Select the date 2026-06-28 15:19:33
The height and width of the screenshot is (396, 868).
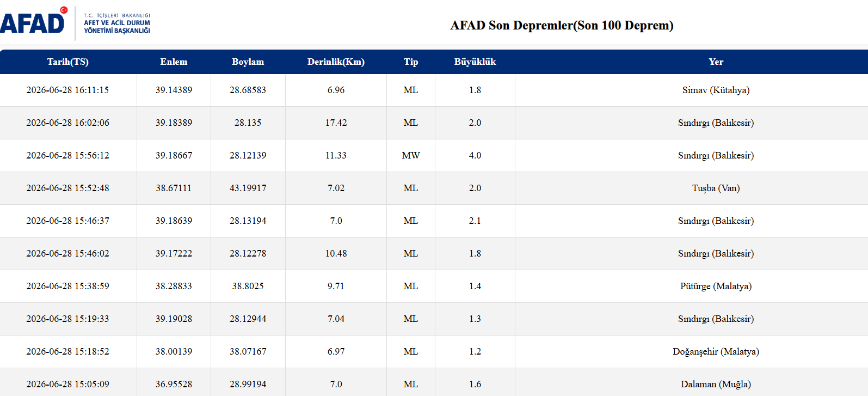pyautogui.click(x=68, y=319)
